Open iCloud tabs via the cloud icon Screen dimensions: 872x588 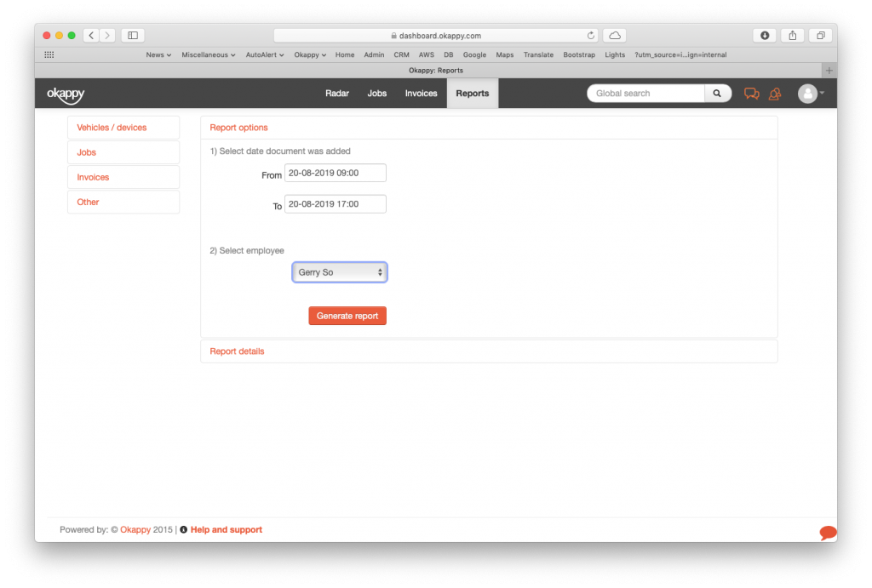coord(613,35)
